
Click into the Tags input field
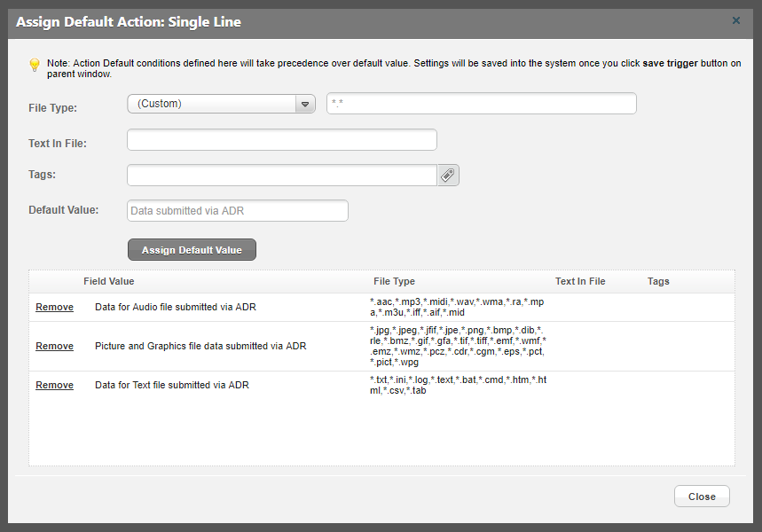pyautogui.click(x=282, y=175)
